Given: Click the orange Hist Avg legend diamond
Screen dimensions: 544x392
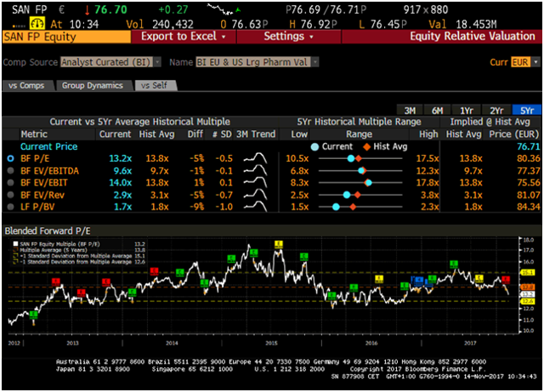Looking at the screenshot, I should tap(366, 147).
